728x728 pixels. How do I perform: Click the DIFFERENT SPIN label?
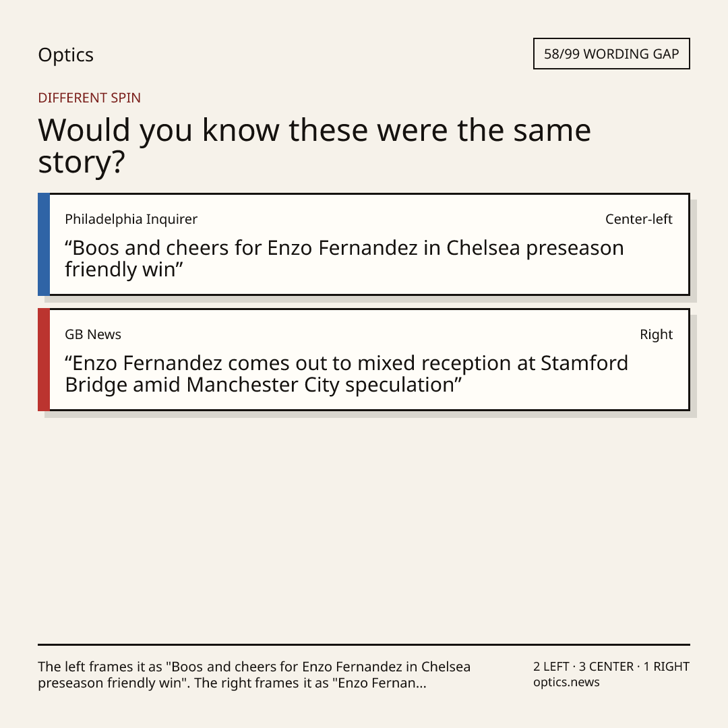click(x=89, y=98)
